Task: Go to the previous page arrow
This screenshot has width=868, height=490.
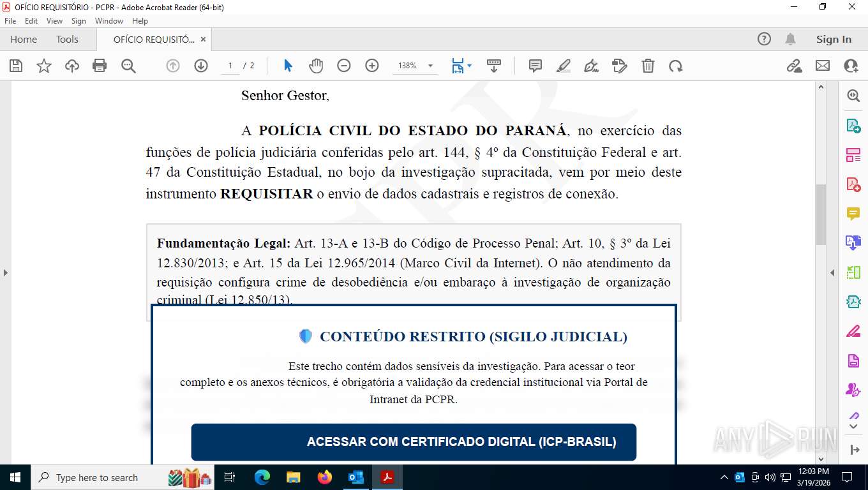Action: [x=173, y=66]
